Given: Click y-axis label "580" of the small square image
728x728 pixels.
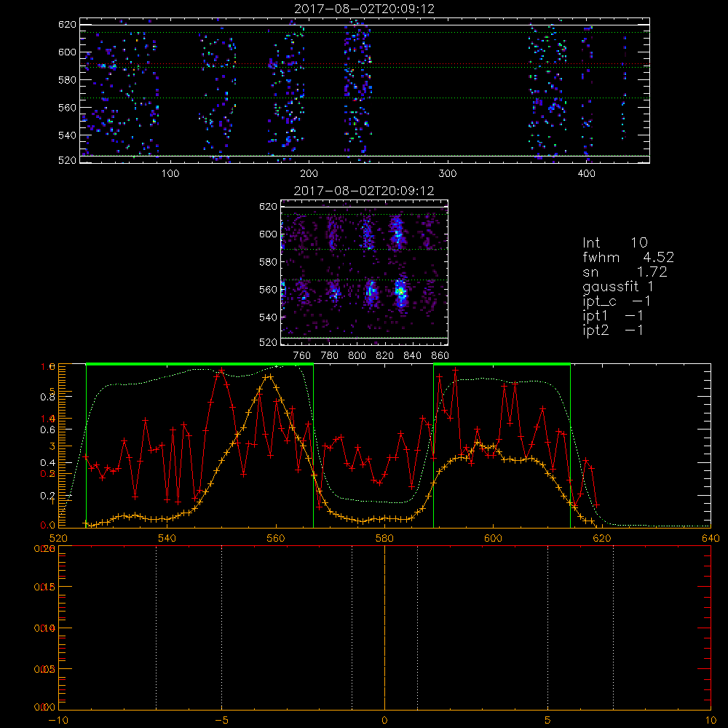Looking at the screenshot, I should click(269, 262).
